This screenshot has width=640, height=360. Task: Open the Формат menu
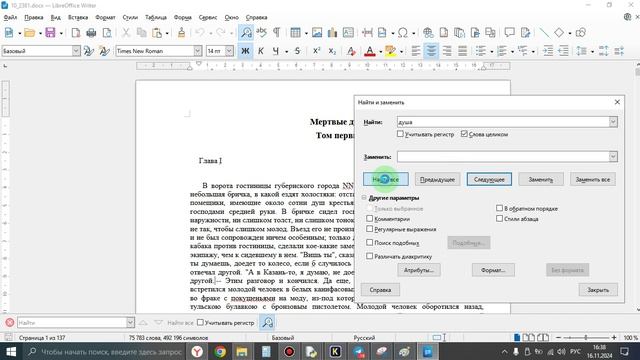[105, 18]
